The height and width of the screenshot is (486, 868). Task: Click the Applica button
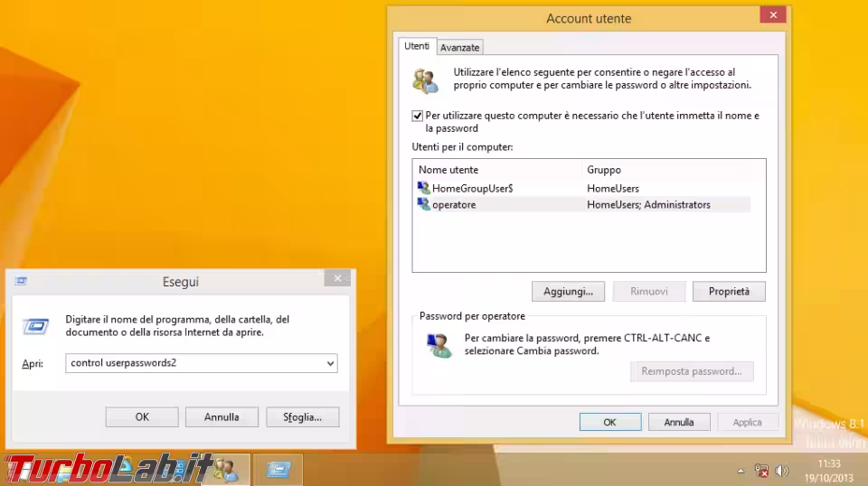[748, 422]
